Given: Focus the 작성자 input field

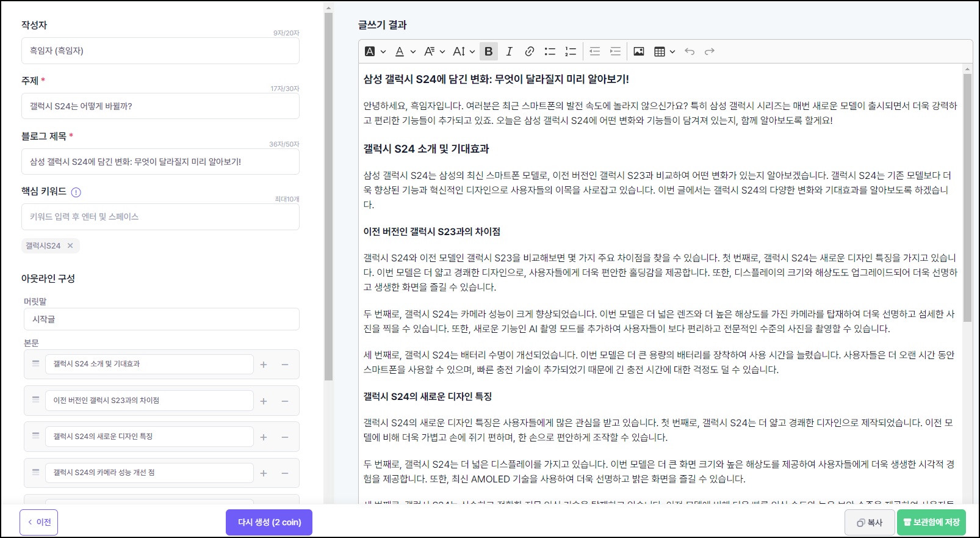Looking at the screenshot, I should [160, 51].
